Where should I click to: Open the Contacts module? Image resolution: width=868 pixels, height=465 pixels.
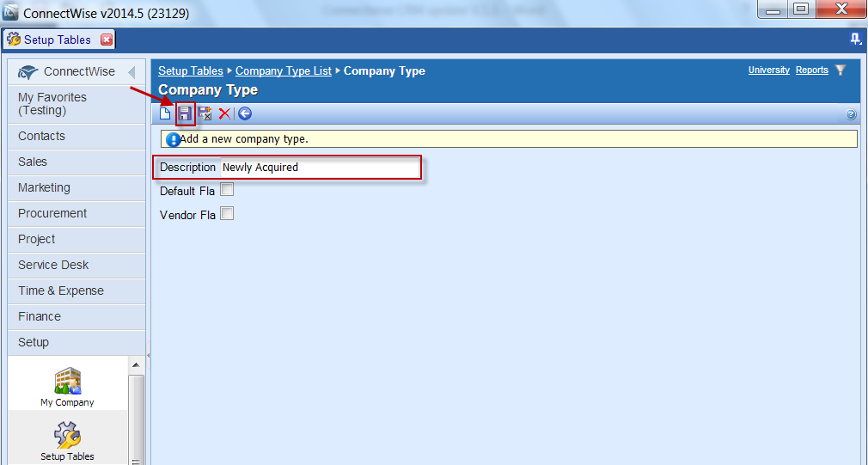76,136
